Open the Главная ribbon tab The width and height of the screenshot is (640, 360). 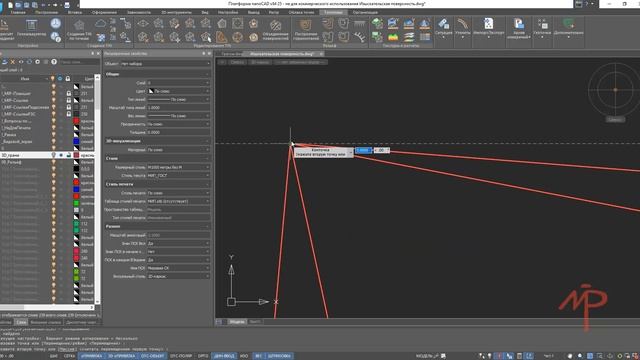pos(18,13)
